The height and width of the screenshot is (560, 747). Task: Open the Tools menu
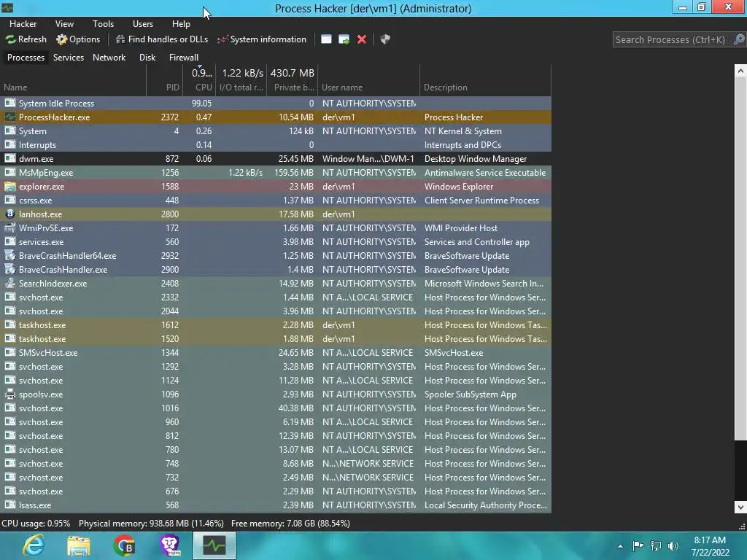[x=103, y=24]
